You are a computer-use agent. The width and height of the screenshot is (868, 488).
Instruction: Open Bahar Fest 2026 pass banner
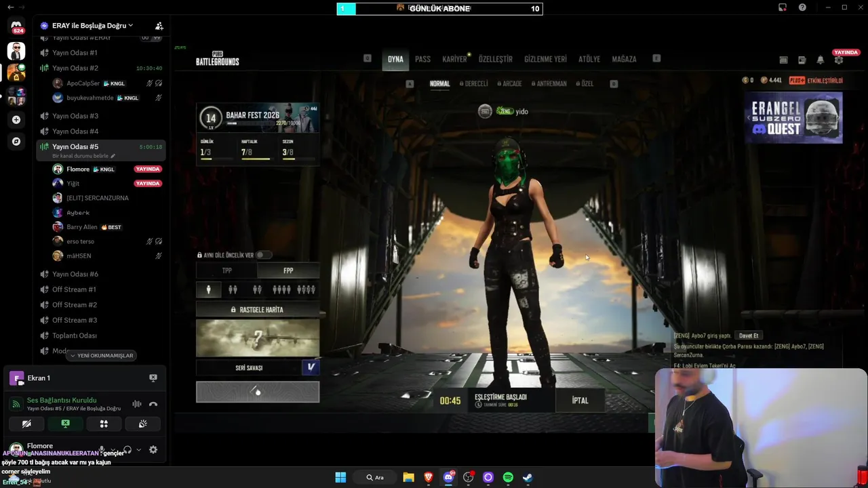pyautogui.click(x=258, y=118)
